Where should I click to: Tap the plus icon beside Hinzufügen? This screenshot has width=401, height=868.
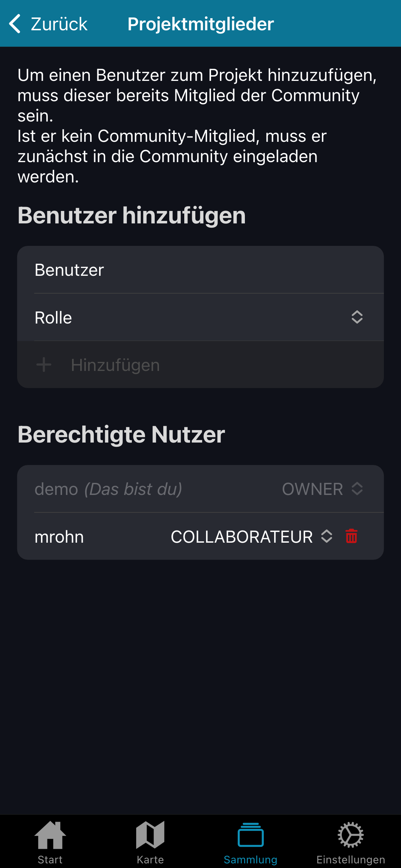[44, 365]
